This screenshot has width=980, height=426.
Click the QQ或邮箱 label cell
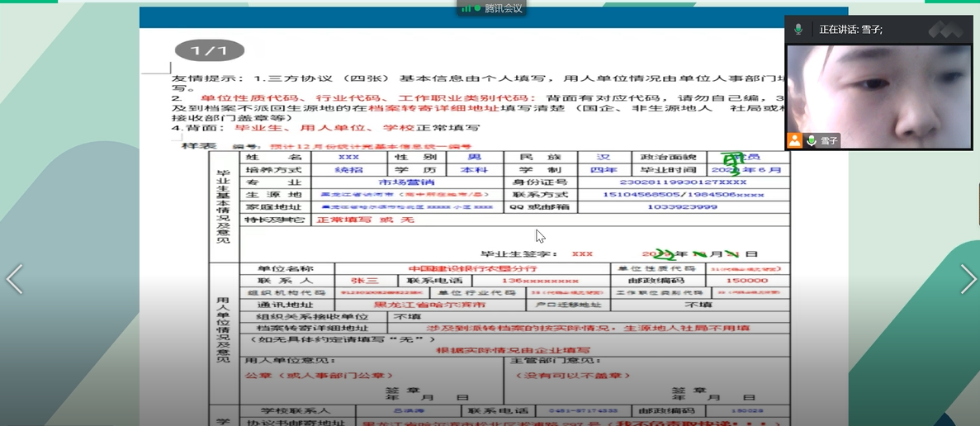coord(541,207)
